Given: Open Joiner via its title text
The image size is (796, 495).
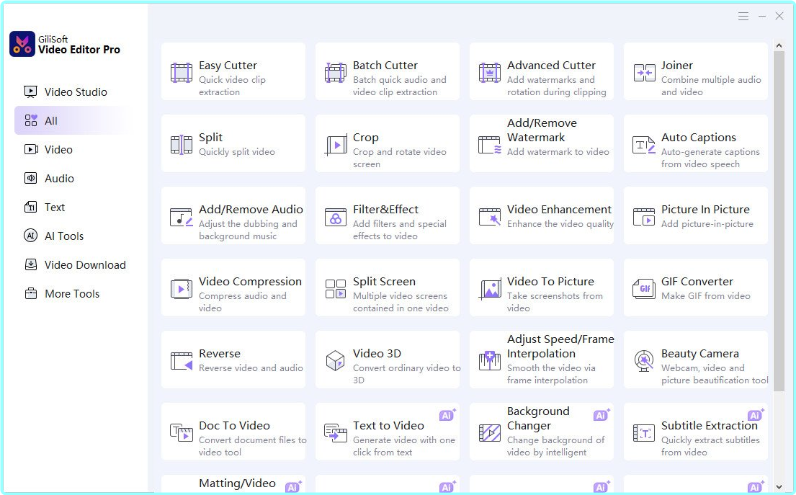Looking at the screenshot, I should (x=677, y=65).
